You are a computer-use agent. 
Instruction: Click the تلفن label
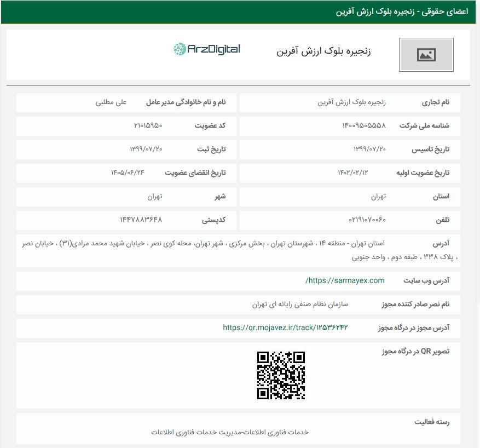coord(443,220)
